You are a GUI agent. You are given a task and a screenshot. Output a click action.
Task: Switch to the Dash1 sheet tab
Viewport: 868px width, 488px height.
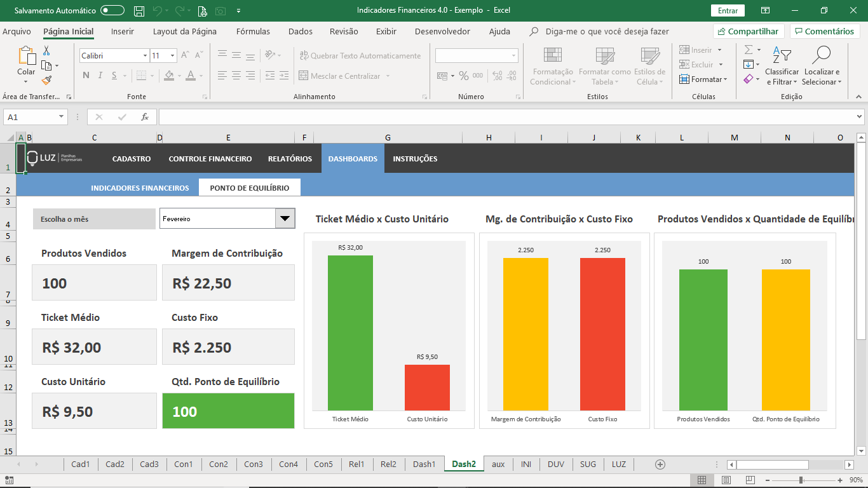click(x=424, y=464)
